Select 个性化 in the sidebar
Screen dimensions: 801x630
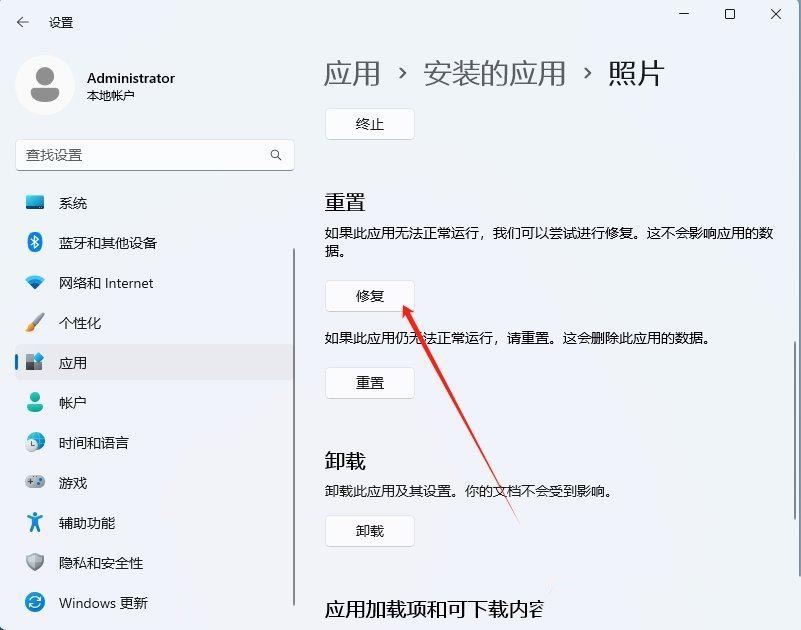pyautogui.click(x=153, y=322)
